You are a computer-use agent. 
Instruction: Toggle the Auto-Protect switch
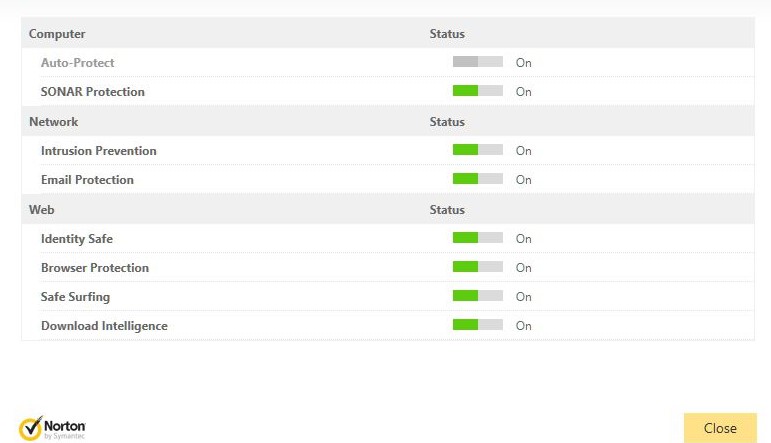tap(478, 62)
